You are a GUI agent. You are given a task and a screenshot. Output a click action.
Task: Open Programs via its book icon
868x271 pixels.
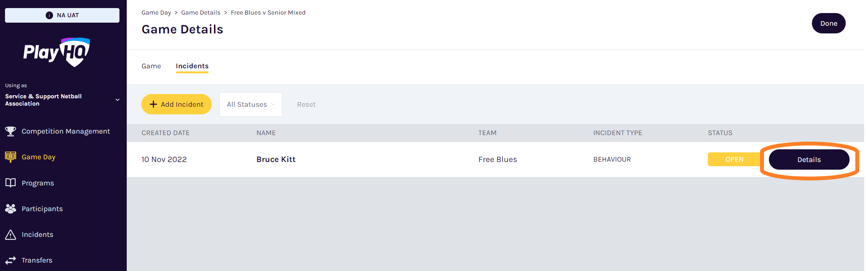(x=10, y=183)
